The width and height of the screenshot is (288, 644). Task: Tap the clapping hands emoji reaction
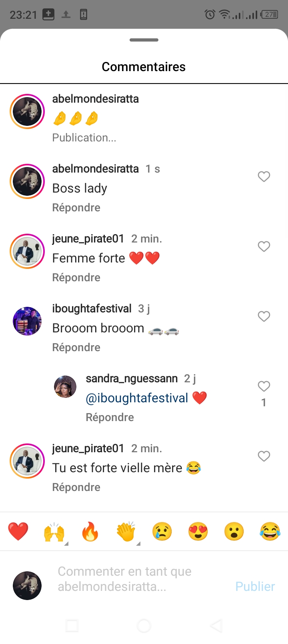(x=126, y=532)
